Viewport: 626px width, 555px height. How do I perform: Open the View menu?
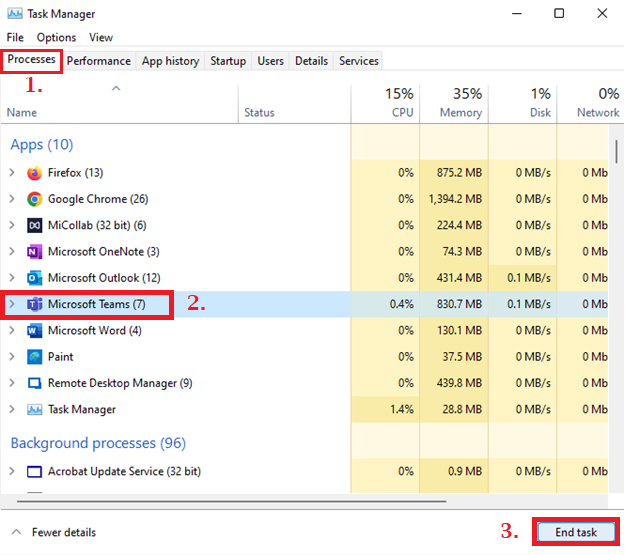[x=101, y=38]
